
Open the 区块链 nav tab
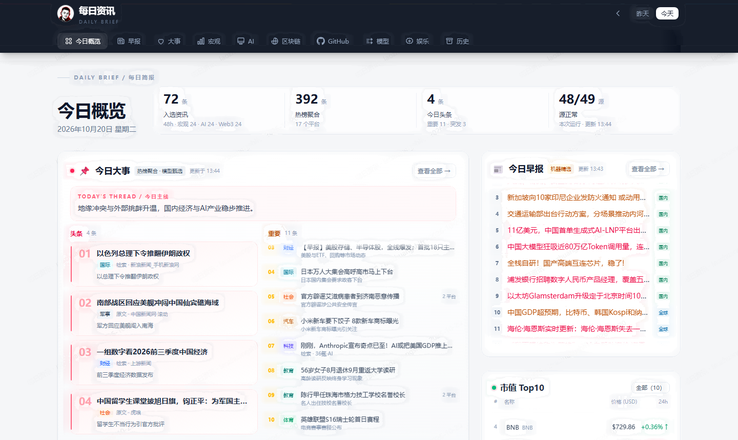click(286, 41)
